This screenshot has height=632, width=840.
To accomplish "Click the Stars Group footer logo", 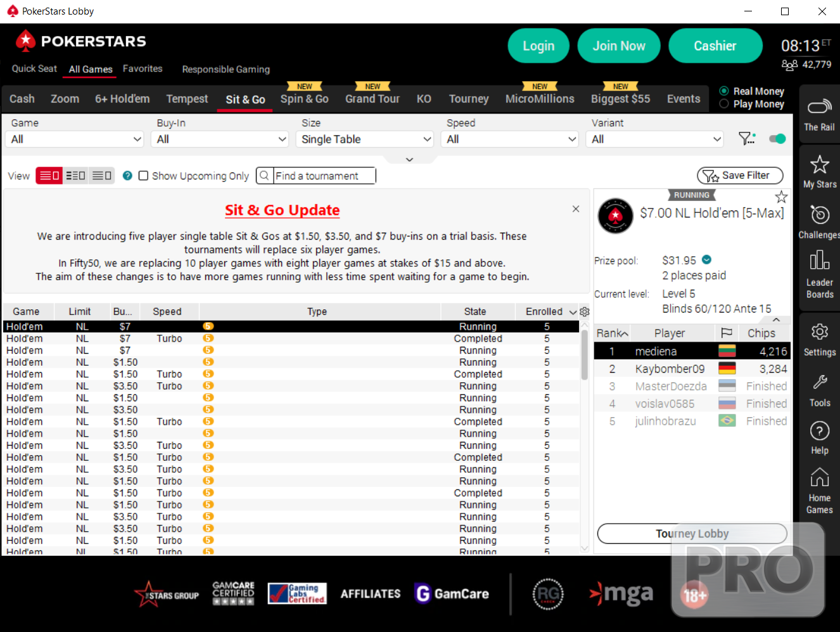I will [167, 595].
